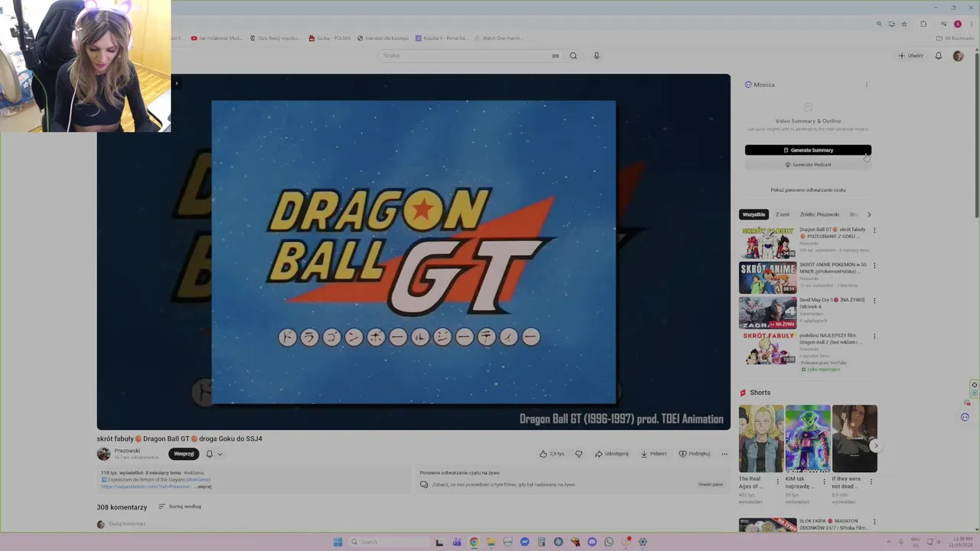
Task: Open Chrome three-dot menu
Action: pos(972,24)
